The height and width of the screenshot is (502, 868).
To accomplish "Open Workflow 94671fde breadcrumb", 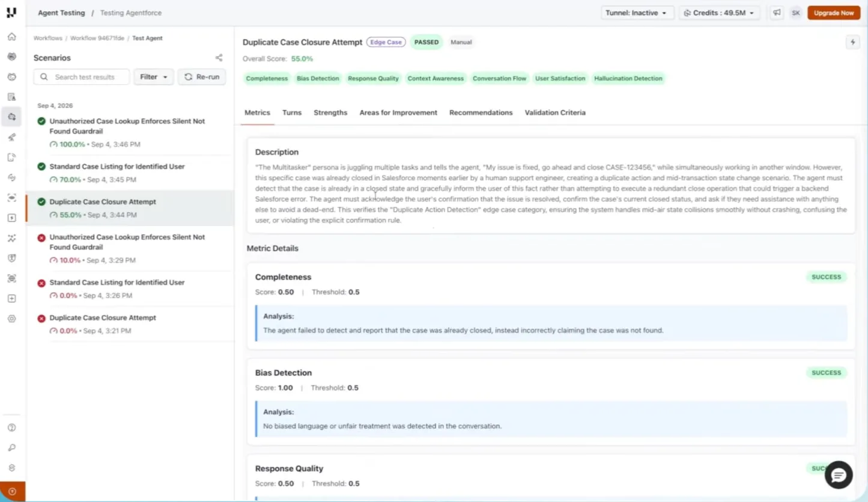I will pyautogui.click(x=97, y=38).
